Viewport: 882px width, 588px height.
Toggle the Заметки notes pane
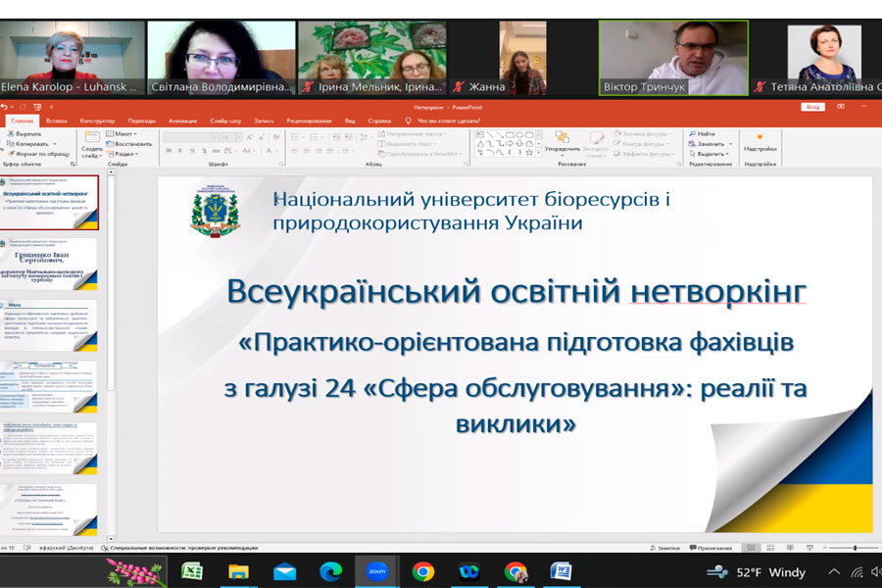pos(667,548)
